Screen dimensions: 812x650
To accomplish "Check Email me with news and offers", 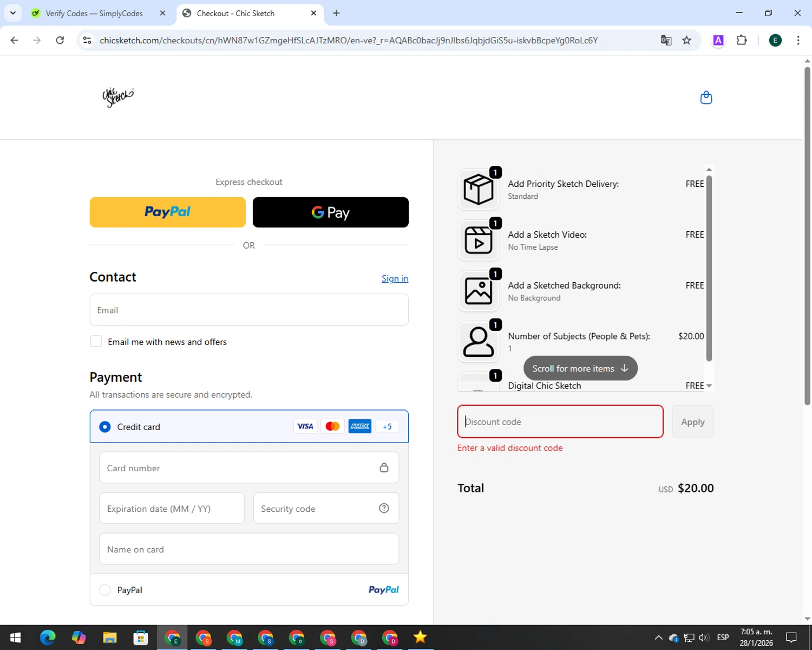I will point(96,341).
